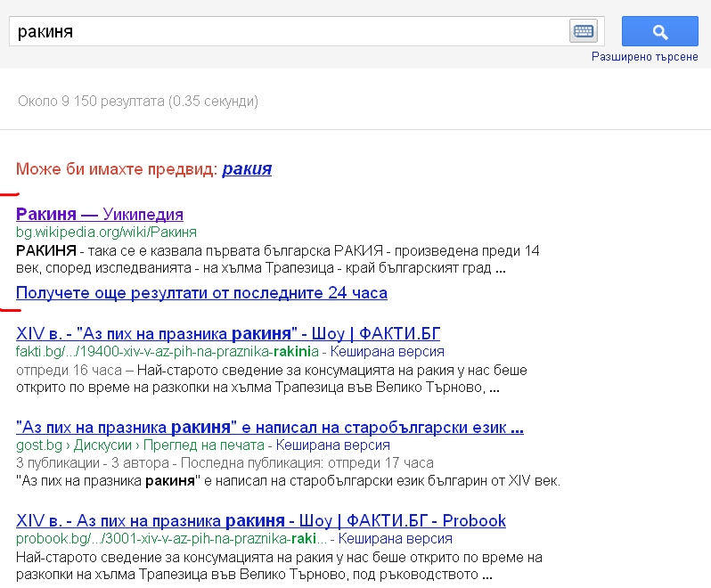The image size is (711, 588).
Task: Get more results from last 24 часа
Action: pyautogui.click(x=201, y=293)
